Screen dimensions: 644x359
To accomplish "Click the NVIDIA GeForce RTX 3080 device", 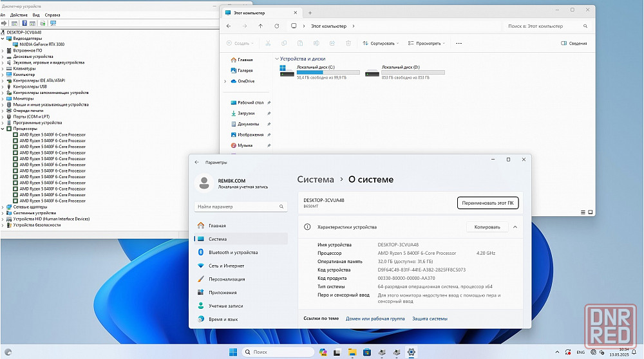I will coord(42,44).
